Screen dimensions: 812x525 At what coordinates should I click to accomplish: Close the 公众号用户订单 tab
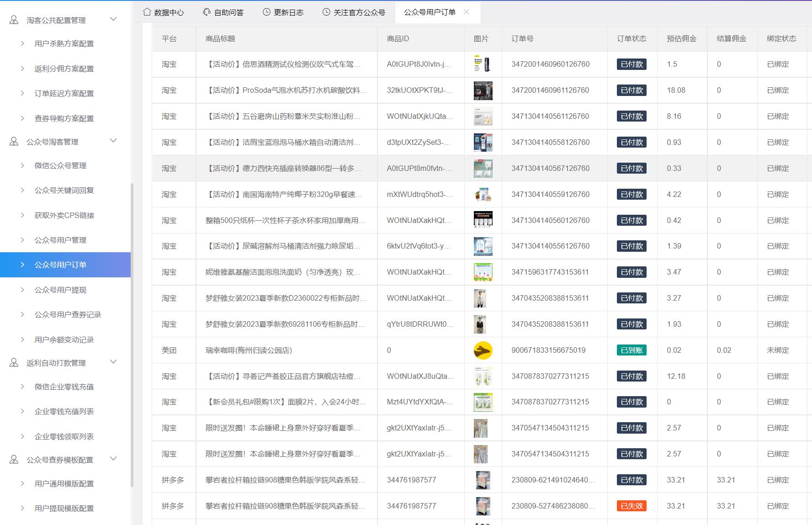(x=466, y=12)
